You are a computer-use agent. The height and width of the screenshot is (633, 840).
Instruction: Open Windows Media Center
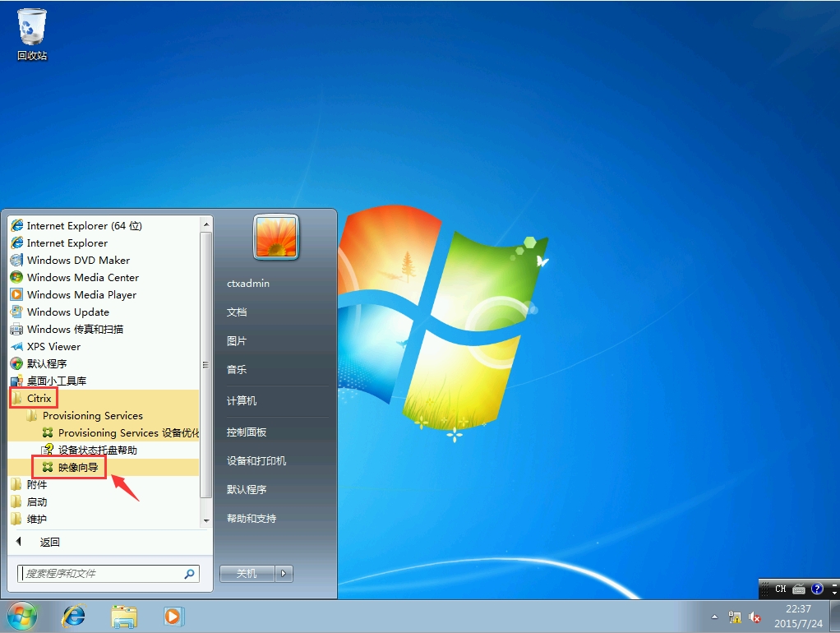point(104,277)
